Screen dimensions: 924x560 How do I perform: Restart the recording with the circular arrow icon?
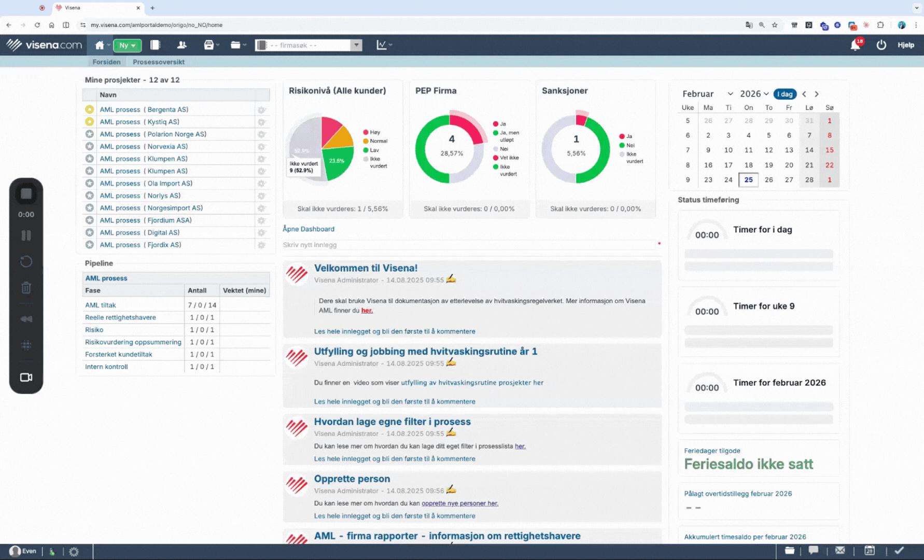coord(26,261)
